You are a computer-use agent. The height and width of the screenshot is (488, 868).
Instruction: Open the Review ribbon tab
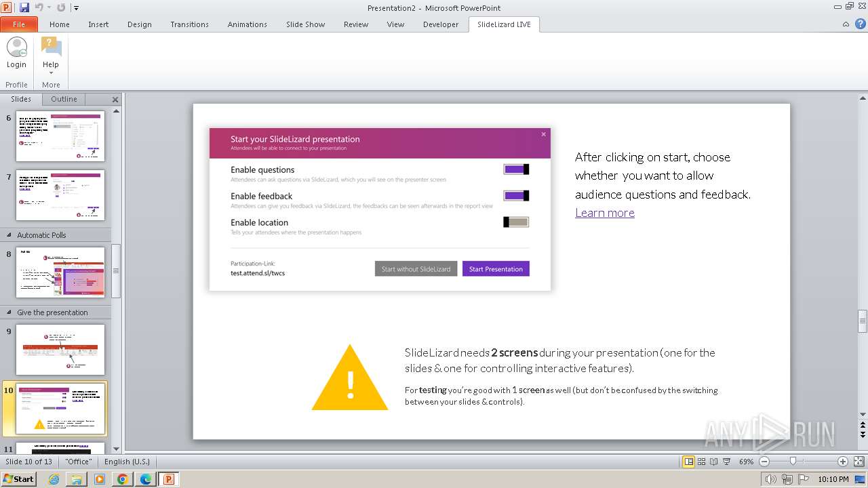pyautogui.click(x=355, y=24)
